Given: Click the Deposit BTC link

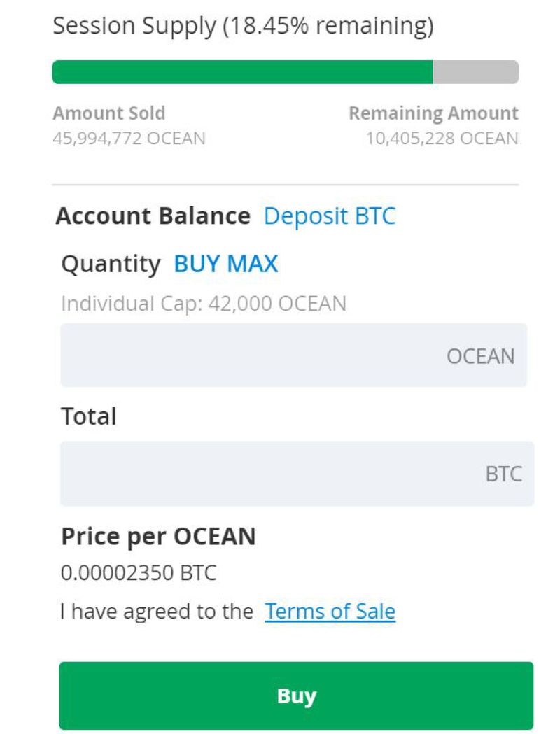Looking at the screenshot, I should click(x=329, y=216).
